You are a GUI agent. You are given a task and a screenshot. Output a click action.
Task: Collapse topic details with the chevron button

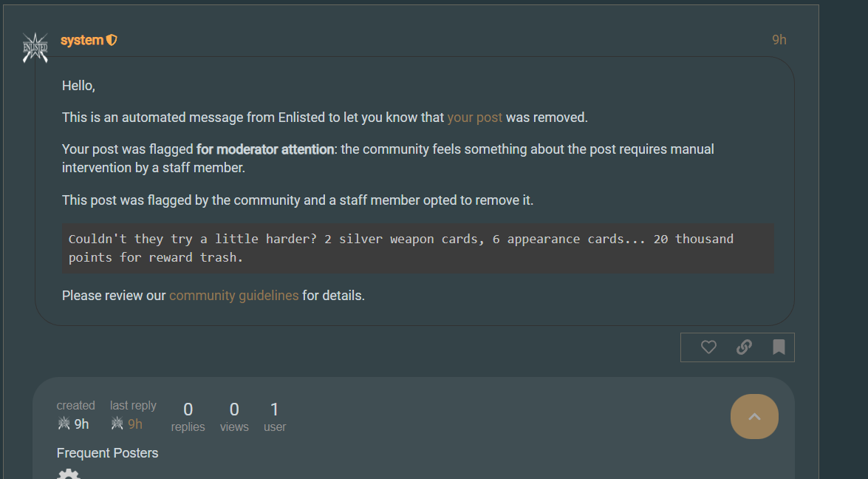pyautogui.click(x=754, y=417)
